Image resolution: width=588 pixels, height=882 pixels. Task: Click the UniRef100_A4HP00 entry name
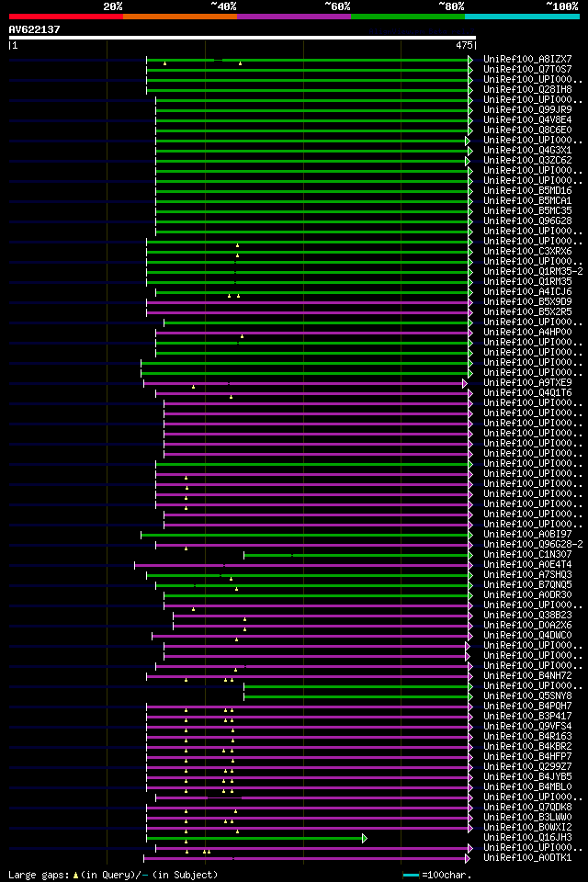coord(527,333)
